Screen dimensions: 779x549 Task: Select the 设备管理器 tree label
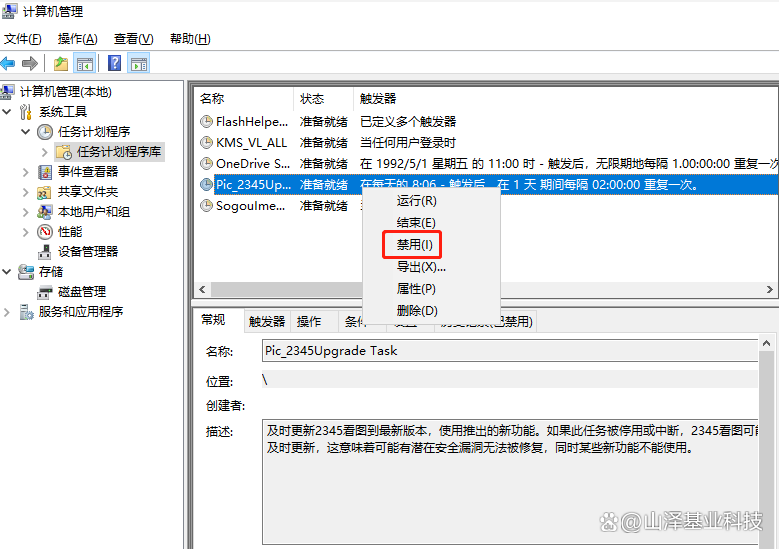pyautogui.click(x=88, y=252)
